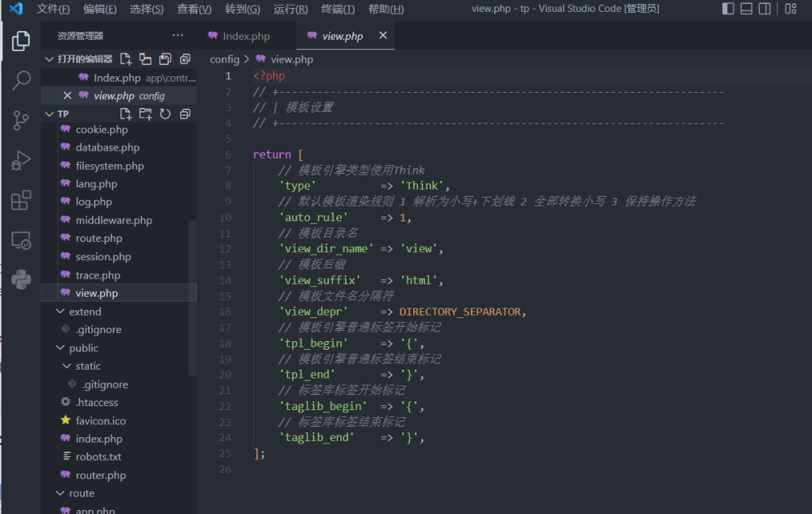
Task: Click config in the breadcrumb path
Action: click(x=224, y=59)
